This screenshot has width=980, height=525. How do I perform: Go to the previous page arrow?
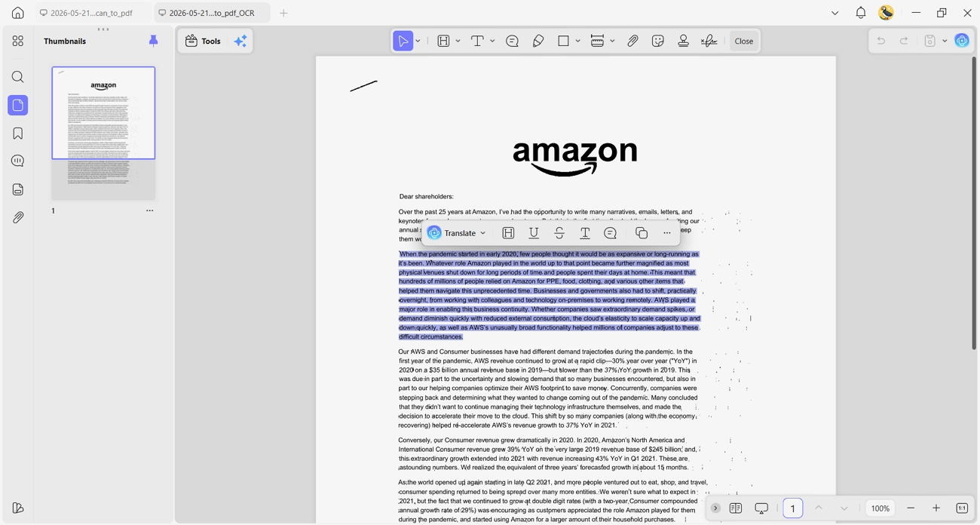819,508
